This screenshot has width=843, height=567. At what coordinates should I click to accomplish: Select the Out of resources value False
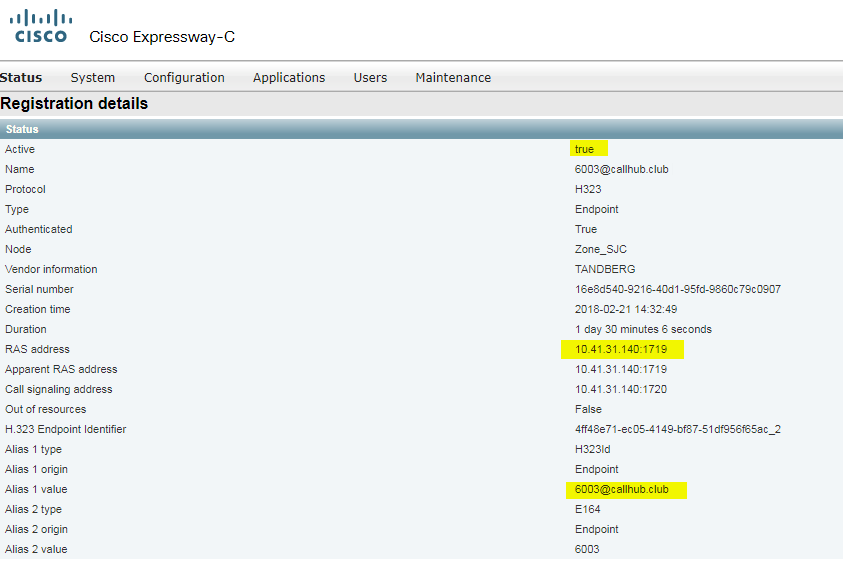[x=588, y=409]
